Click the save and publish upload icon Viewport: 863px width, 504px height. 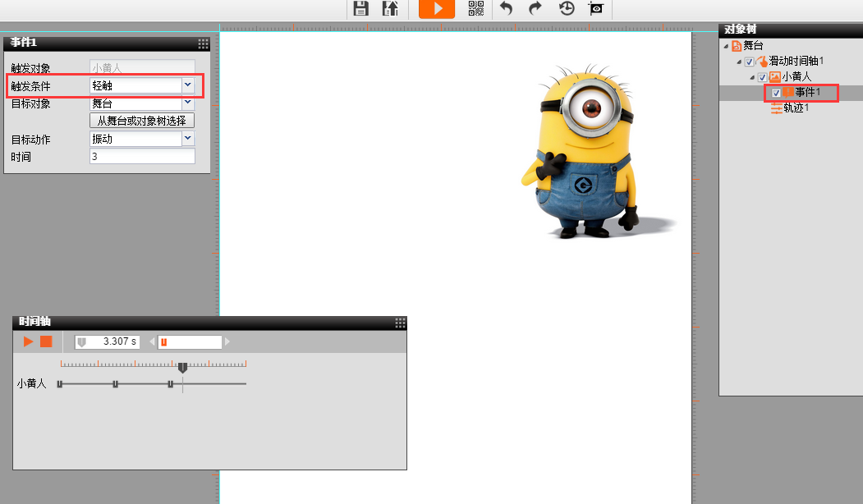tap(390, 8)
